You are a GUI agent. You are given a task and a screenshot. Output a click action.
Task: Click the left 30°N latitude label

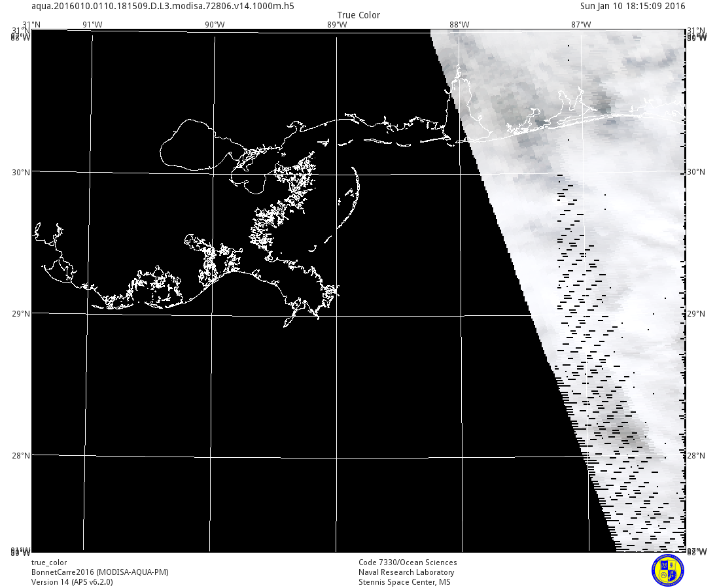point(21,173)
